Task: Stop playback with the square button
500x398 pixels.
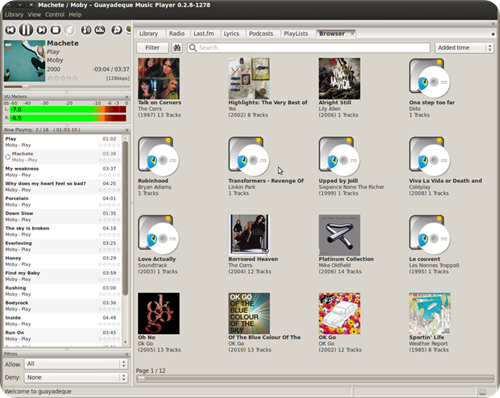Action: (56, 30)
